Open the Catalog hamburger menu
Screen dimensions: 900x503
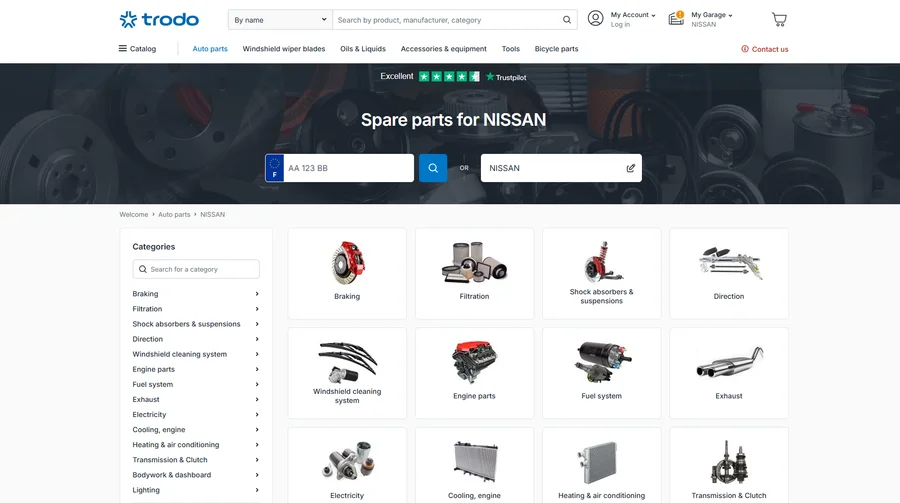(137, 49)
